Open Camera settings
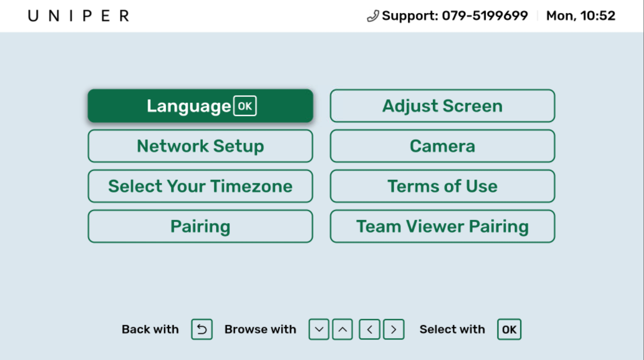The width and height of the screenshot is (644, 360). (443, 146)
